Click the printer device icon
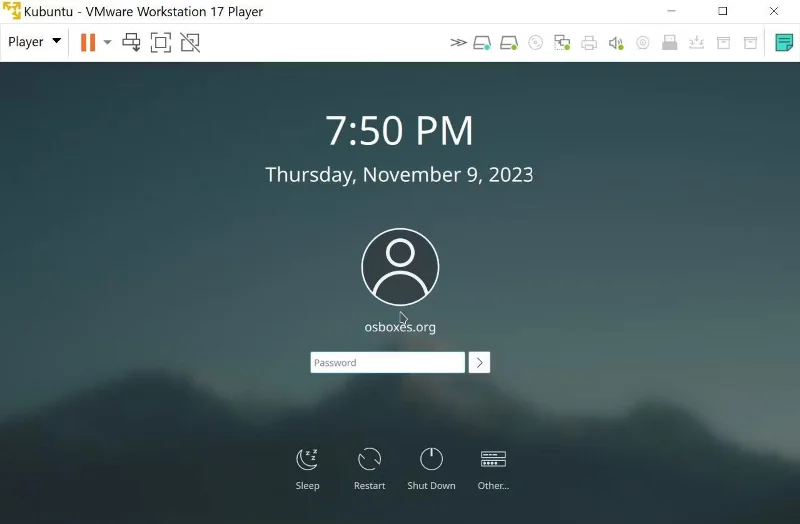The height and width of the screenshot is (524, 800). [589, 42]
